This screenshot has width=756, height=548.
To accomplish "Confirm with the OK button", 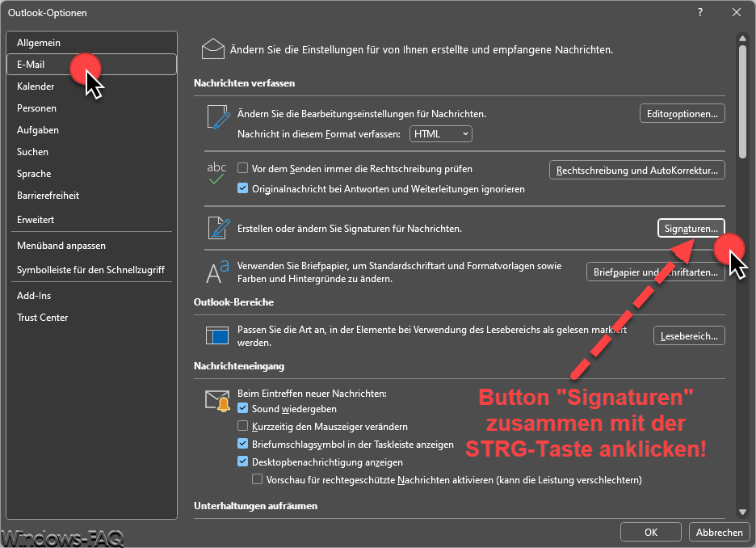I will 651,532.
